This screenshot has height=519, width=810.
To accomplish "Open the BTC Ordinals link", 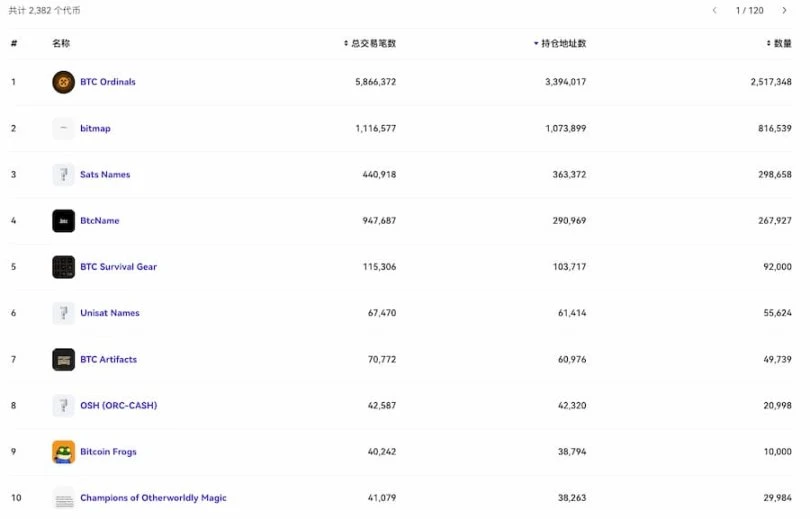I will [x=108, y=82].
